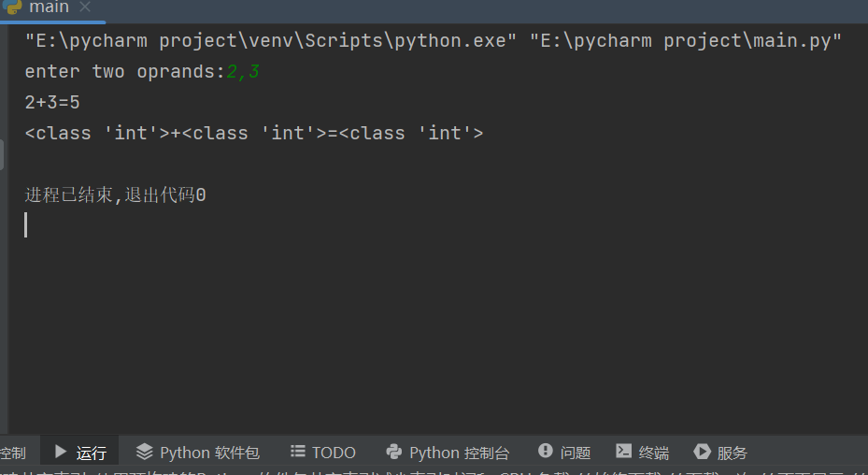This screenshot has width=868, height=475.
Task: Open Python Packages via its layers icon
Action: pyautogui.click(x=144, y=453)
